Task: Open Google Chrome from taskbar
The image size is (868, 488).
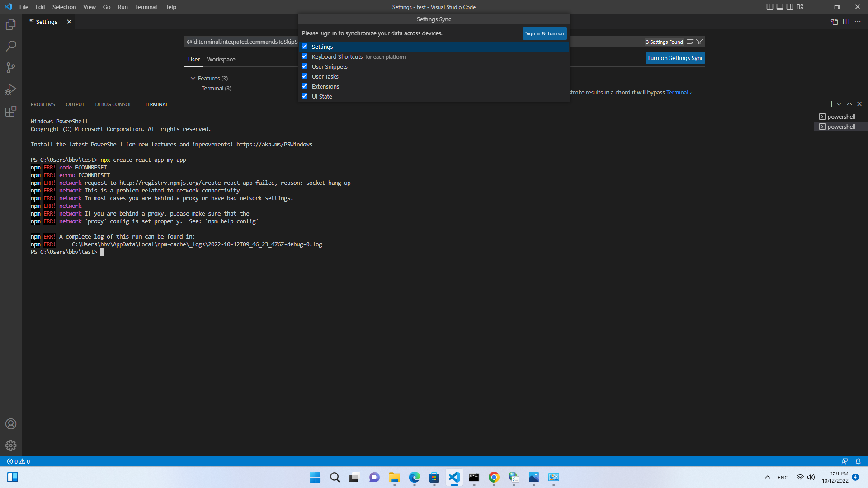Action: click(x=494, y=477)
